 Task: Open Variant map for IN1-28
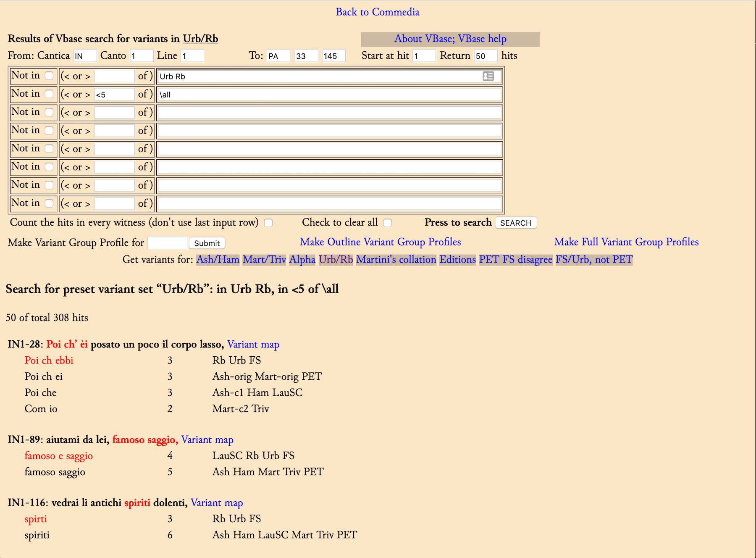click(x=253, y=345)
